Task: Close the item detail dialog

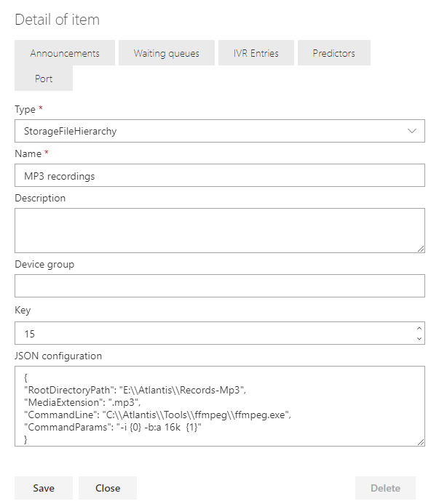Action: click(x=108, y=488)
